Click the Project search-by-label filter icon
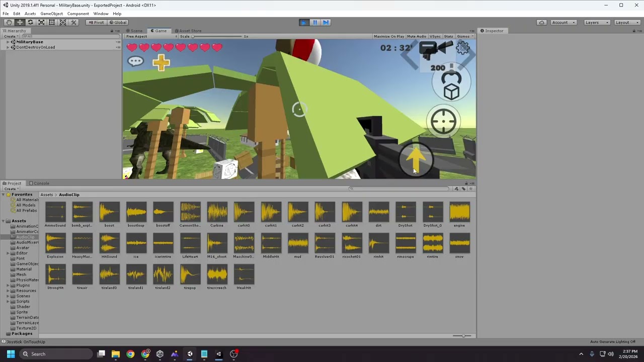 pos(463,189)
